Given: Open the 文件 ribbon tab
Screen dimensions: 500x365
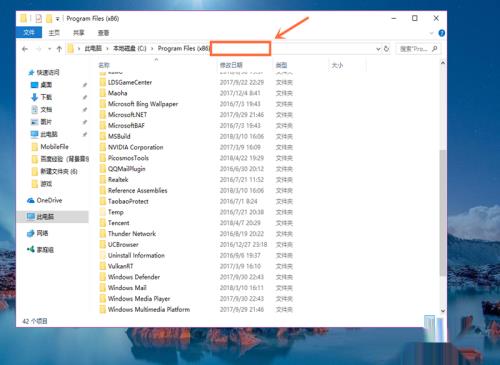Looking at the screenshot, I should pyautogui.click(x=29, y=32).
